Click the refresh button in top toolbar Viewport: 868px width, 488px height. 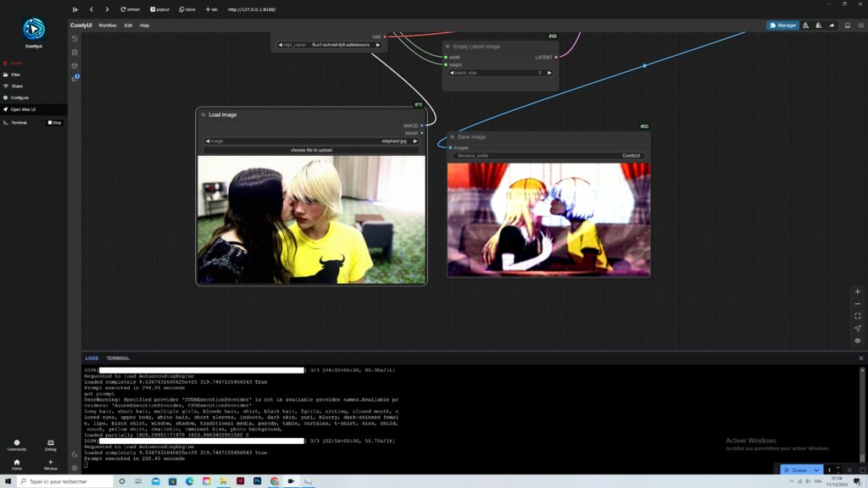131,9
